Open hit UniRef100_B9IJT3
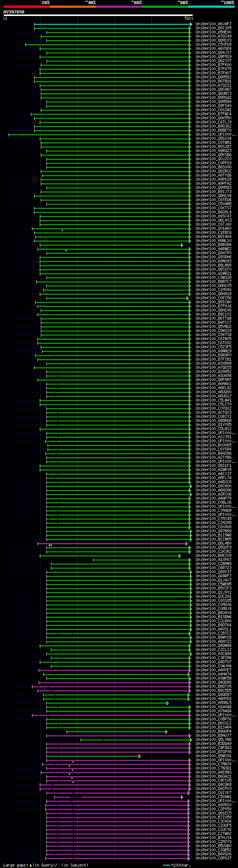This screenshot has width=238, height=868. point(213,192)
